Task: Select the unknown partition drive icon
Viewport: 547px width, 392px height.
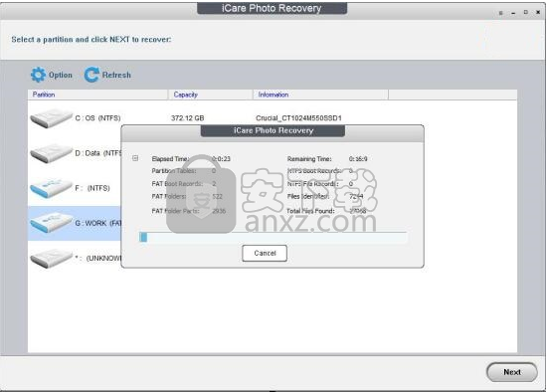Action: (51, 259)
